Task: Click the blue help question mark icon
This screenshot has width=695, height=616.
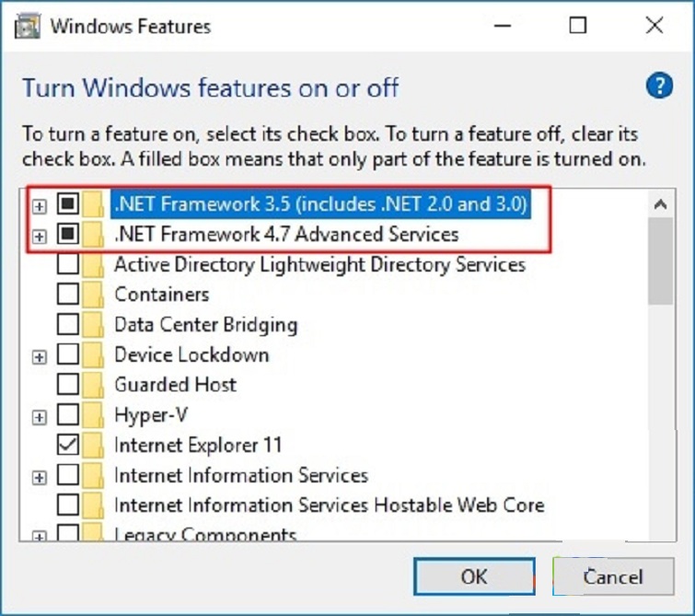Action: pos(658,87)
